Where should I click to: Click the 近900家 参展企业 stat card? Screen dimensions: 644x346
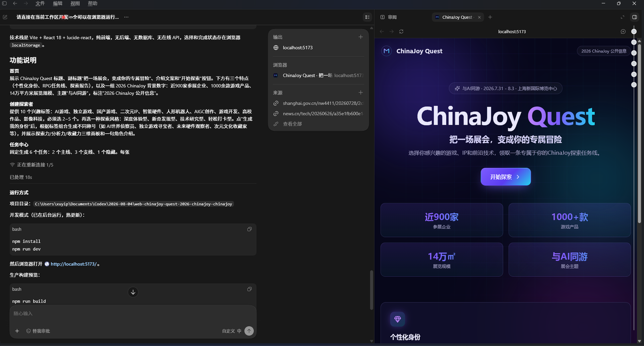pyautogui.click(x=442, y=220)
